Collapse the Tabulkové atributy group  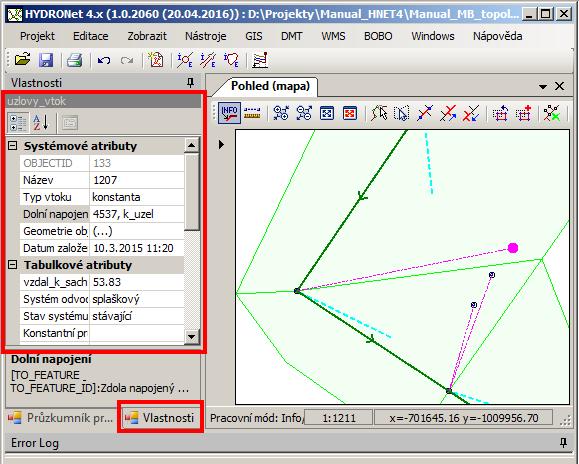[13, 265]
